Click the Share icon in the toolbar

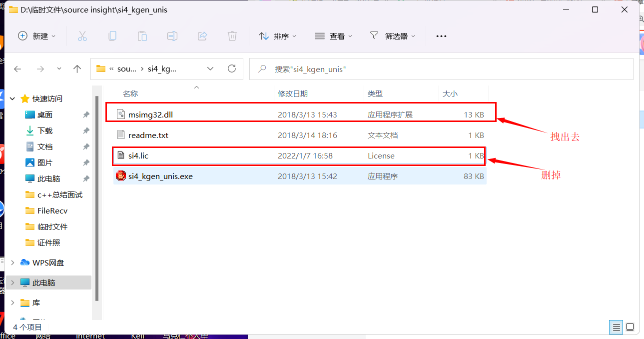point(202,35)
